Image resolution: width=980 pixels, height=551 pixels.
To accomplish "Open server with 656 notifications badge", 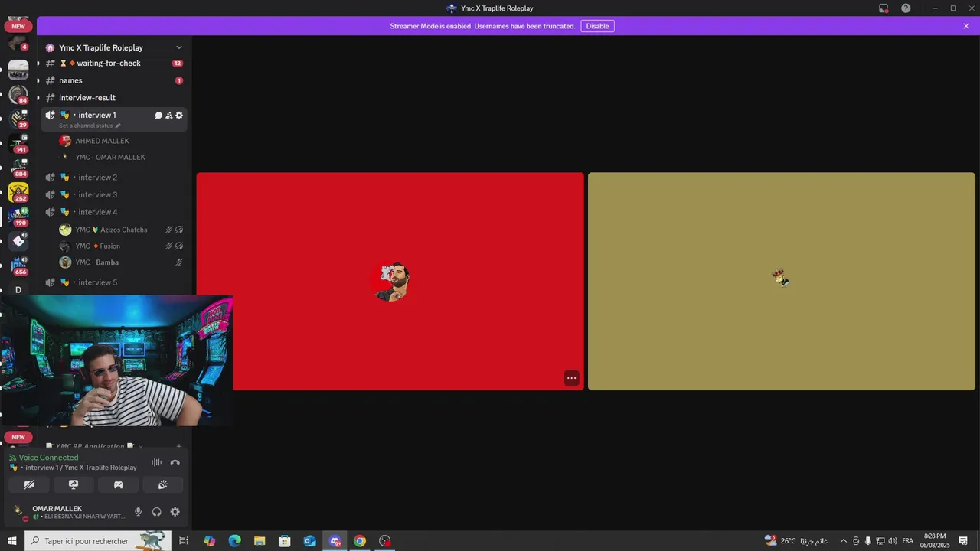I will pos(18,266).
